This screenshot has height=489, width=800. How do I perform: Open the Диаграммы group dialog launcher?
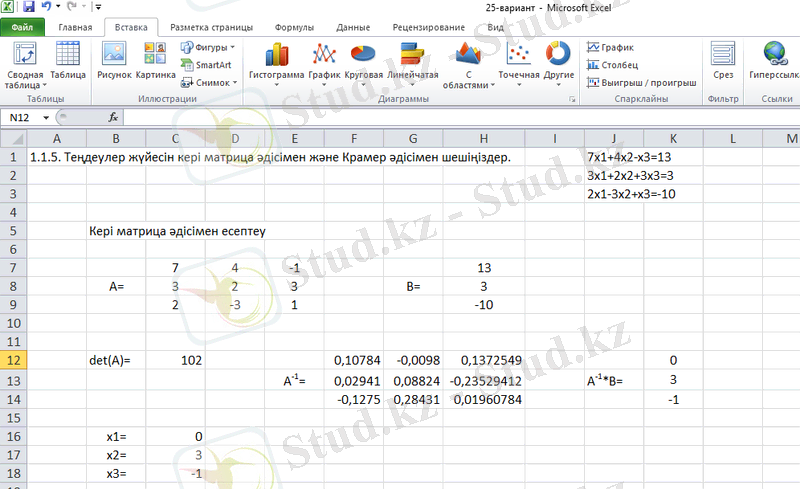[x=572, y=100]
